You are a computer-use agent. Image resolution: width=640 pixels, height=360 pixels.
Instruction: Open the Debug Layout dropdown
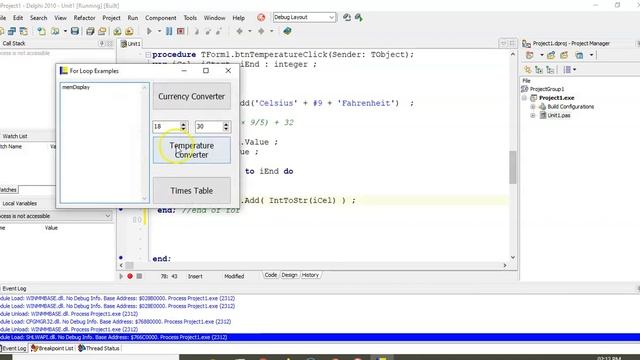tap(331, 18)
